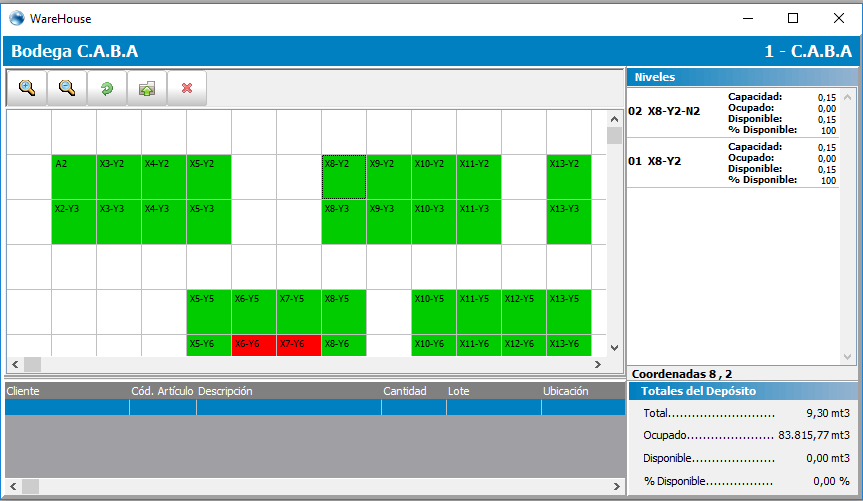
Task: Maximize the WareHouse window
Action: (793, 18)
